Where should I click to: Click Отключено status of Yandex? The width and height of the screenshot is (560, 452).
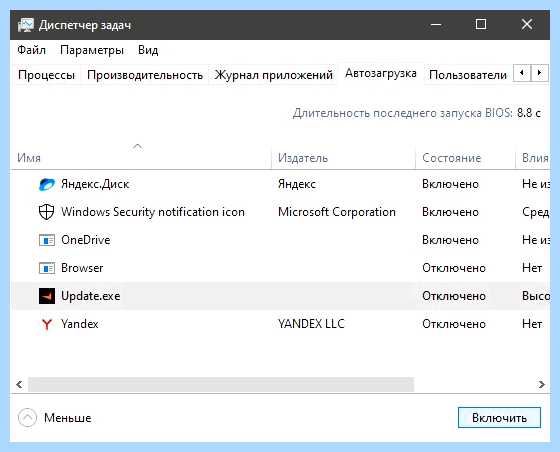coord(454,324)
